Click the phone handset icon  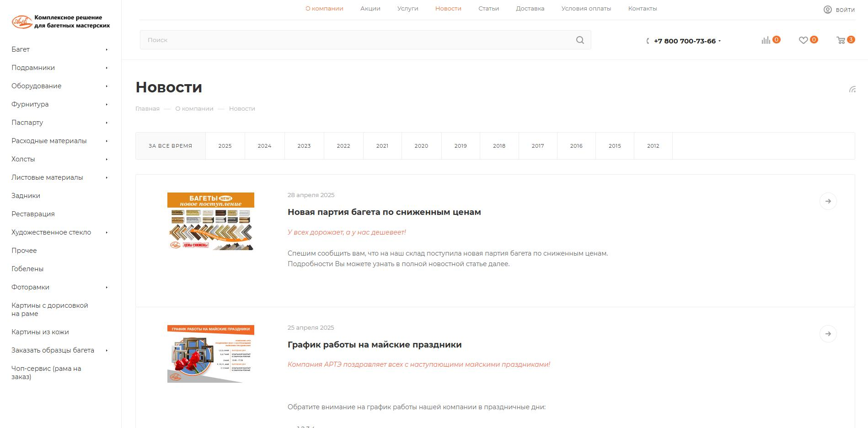pos(648,41)
